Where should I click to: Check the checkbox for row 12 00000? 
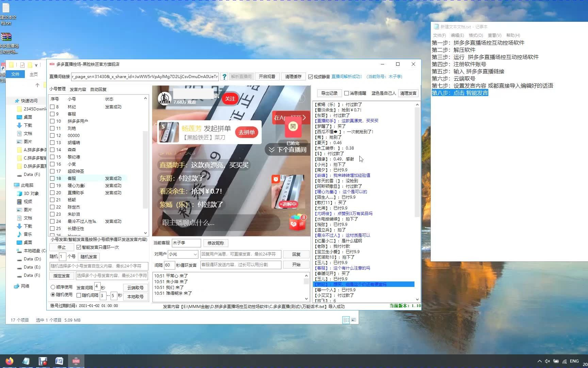click(x=52, y=135)
